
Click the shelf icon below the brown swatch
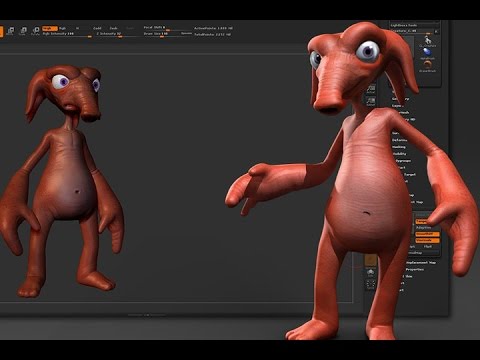(371, 273)
